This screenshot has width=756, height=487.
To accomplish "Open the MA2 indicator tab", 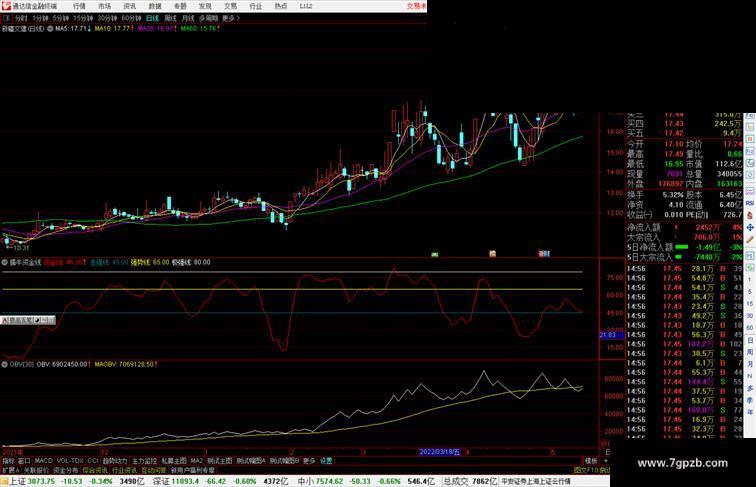I will tap(196, 461).
